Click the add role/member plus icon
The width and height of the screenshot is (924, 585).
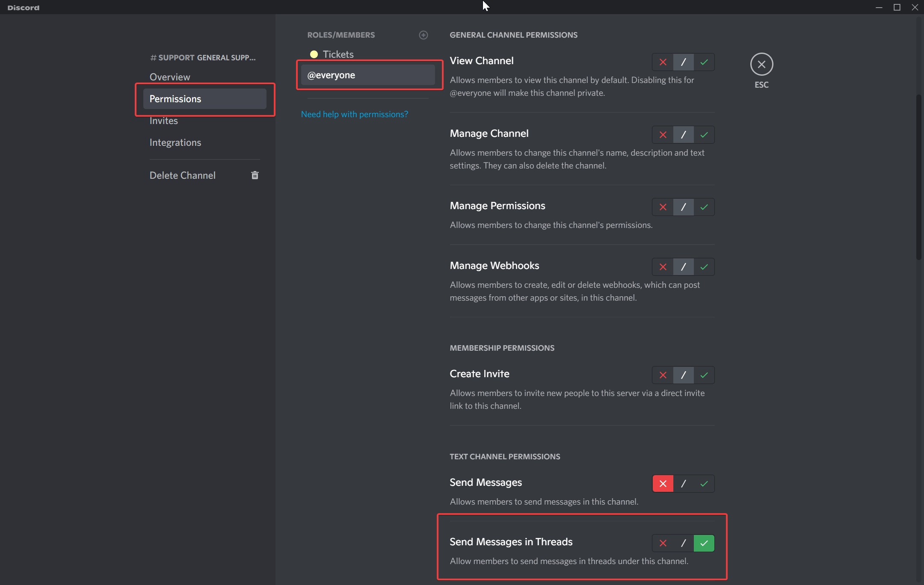423,35
